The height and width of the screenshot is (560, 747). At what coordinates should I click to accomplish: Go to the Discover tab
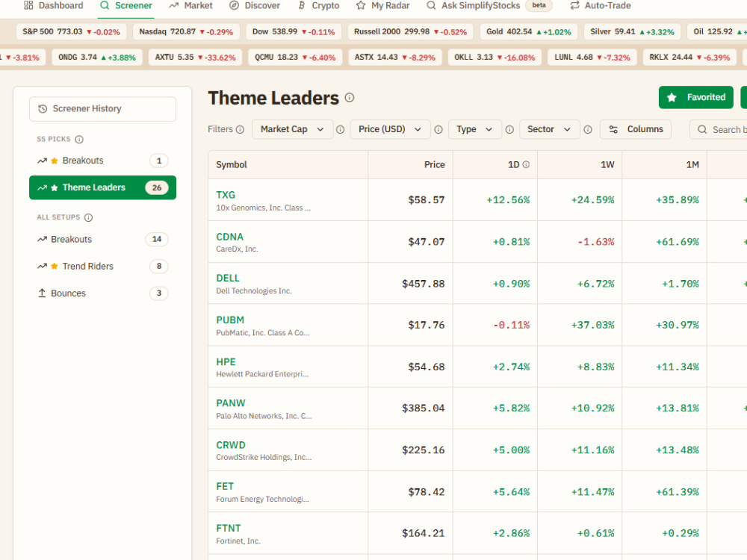[255, 6]
